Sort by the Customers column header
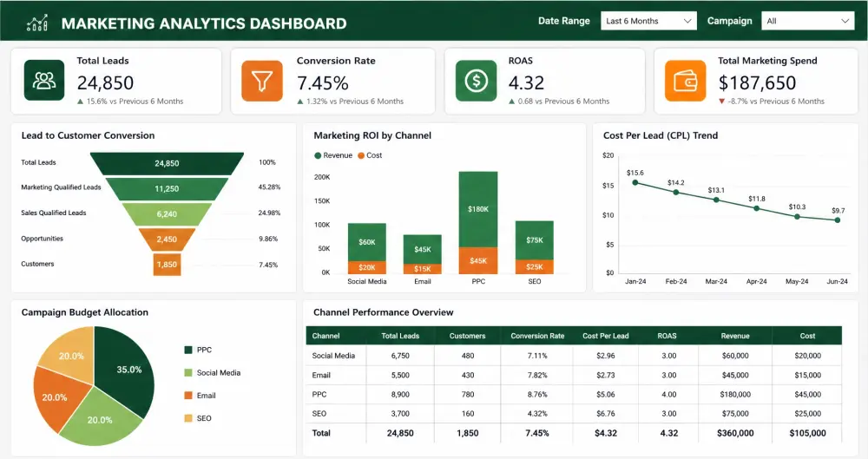Image resolution: width=868 pixels, height=459 pixels. click(x=467, y=336)
